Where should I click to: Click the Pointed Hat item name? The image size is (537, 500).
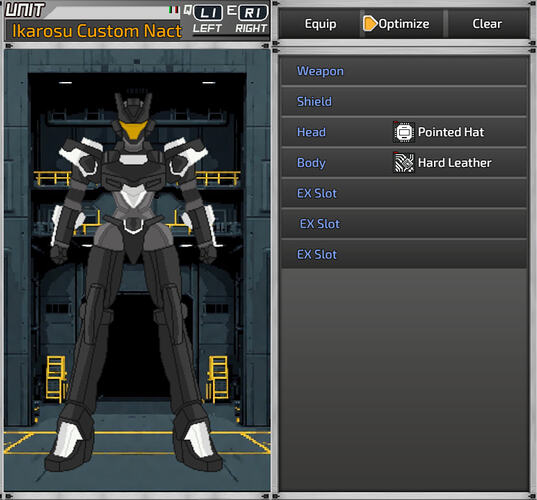pyautogui.click(x=451, y=132)
